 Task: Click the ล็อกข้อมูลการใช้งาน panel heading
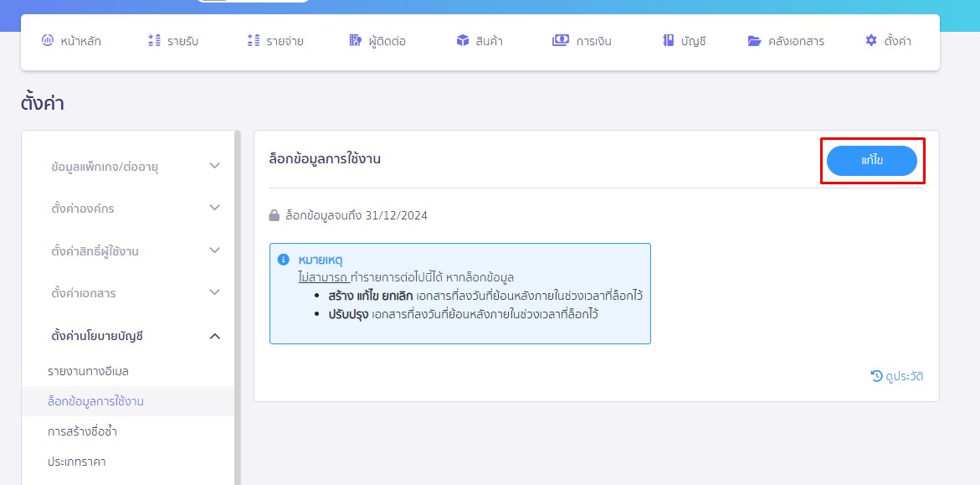pos(325,160)
